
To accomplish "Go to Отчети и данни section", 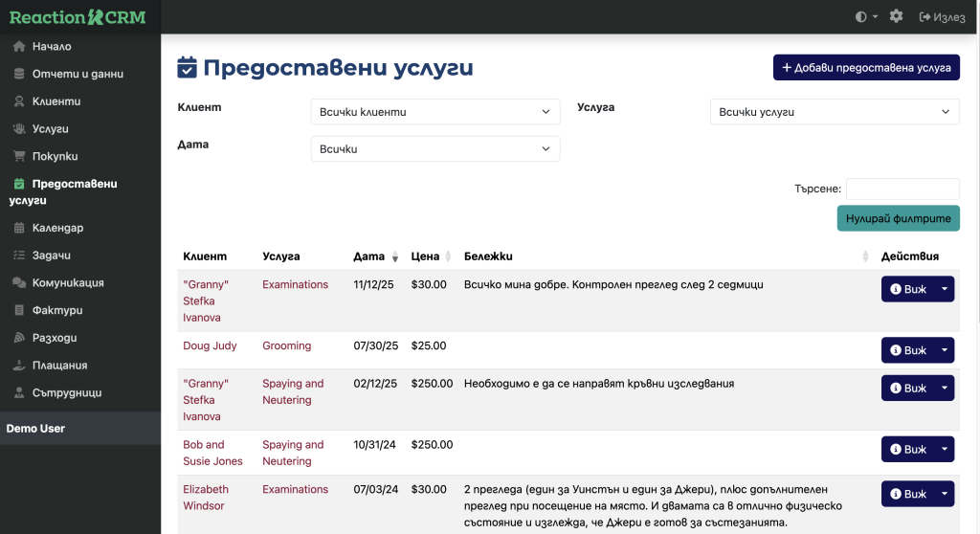I will (x=77, y=74).
